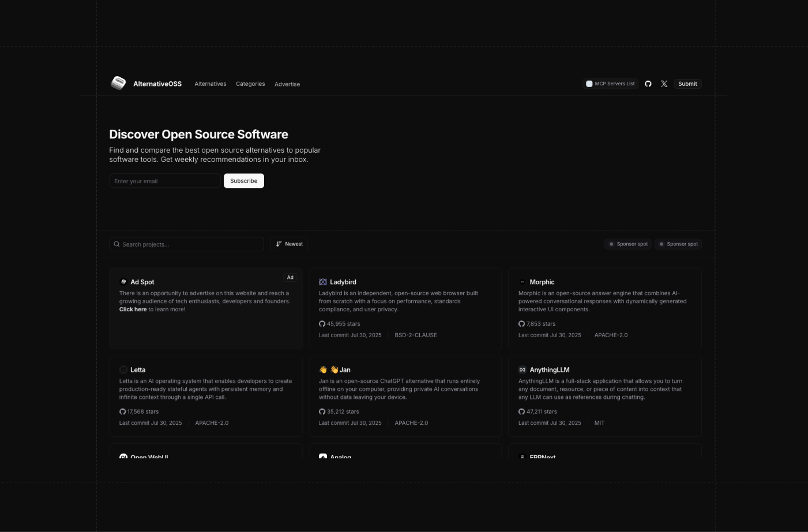Open the X (Twitter) icon in header

(x=664, y=84)
